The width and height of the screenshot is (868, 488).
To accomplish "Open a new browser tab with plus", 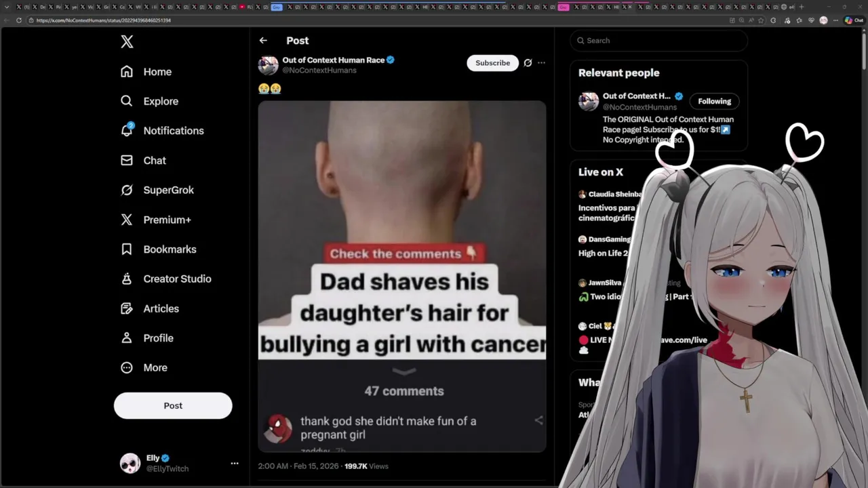I will point(802,7).
